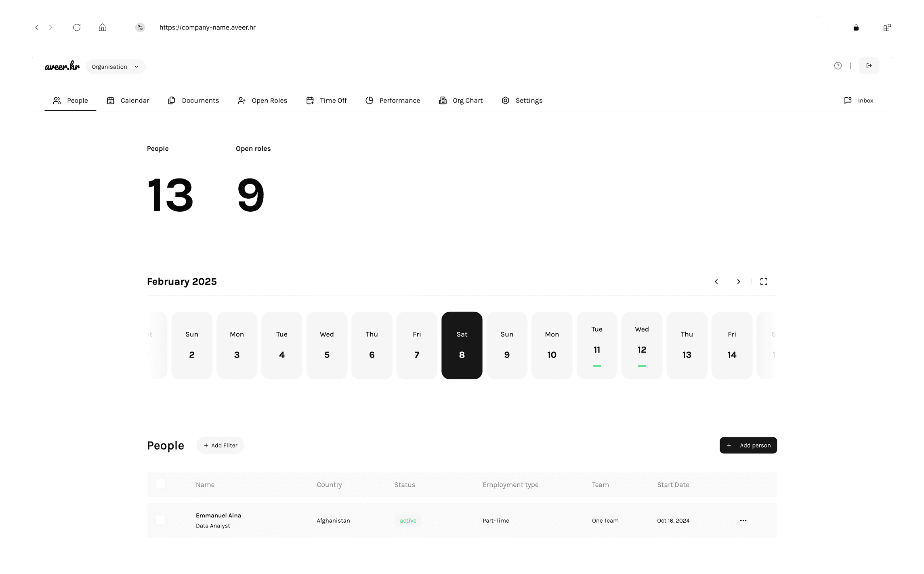Go to the previous month in the calendar
The image size is (924, 574).
716,282
